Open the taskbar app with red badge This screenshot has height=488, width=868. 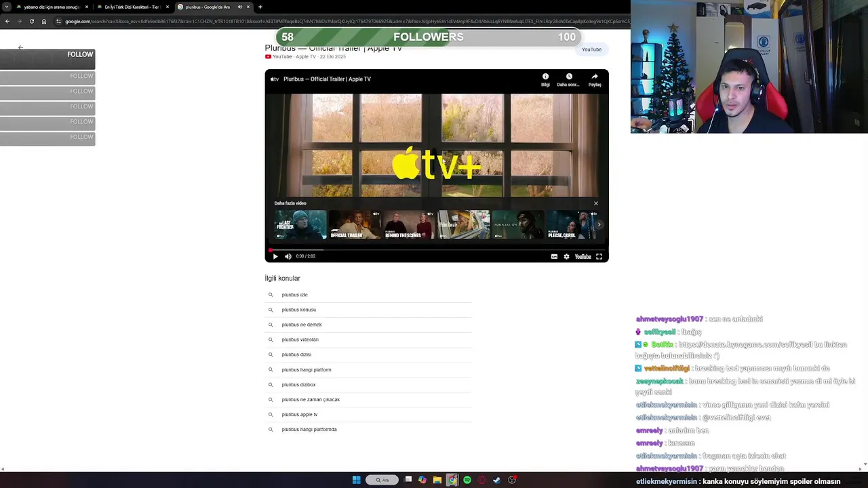point(512,480)
